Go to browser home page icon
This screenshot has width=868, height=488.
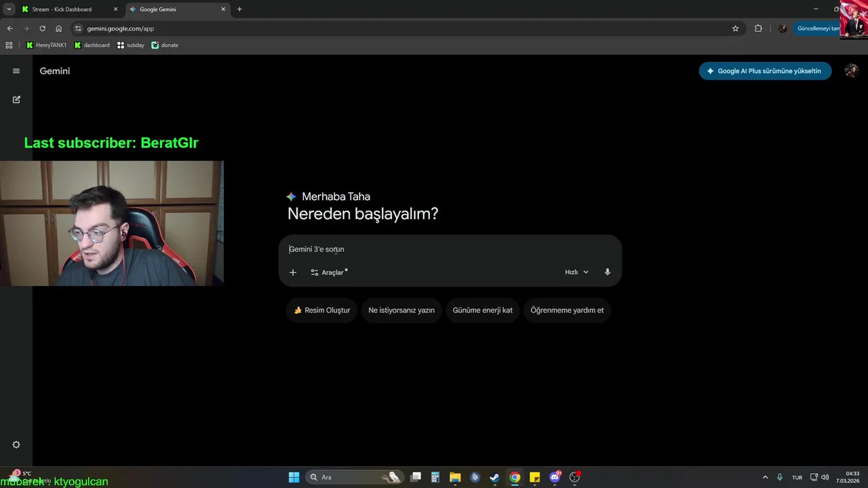(59, 28)
